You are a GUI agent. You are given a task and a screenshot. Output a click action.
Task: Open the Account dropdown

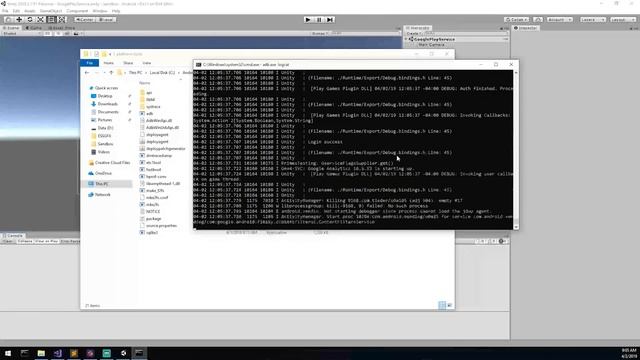click(560, 20)
